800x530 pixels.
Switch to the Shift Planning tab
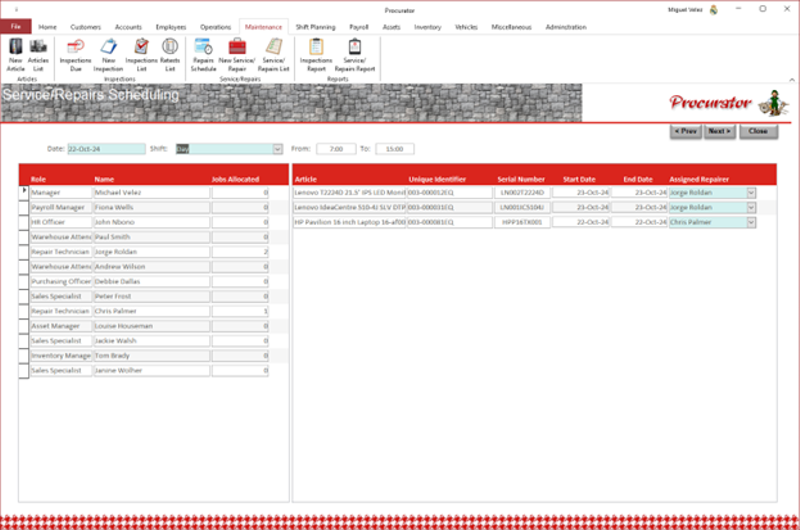click(x=315, y=27)
